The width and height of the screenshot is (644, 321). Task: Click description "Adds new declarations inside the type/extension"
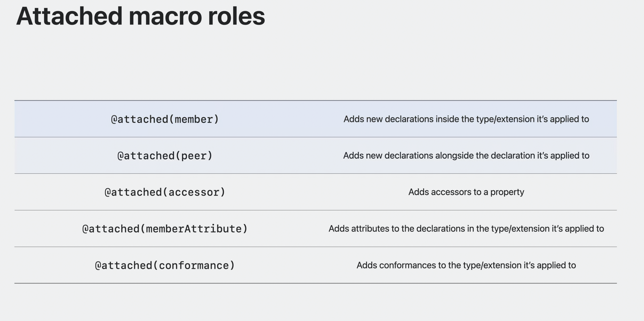coord(466,119)
